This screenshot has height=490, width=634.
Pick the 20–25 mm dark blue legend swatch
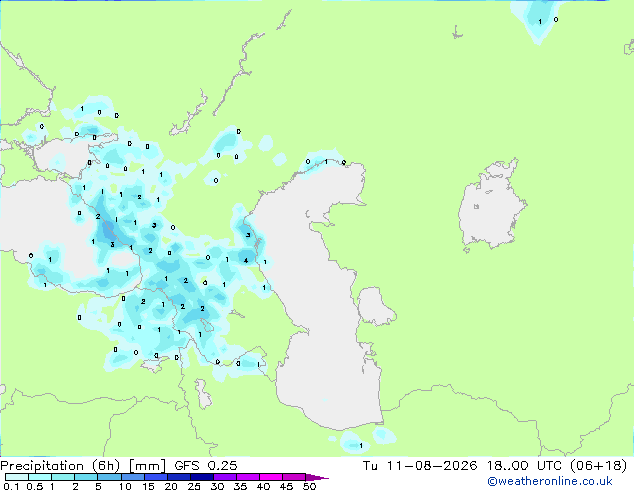coord(178,477)
